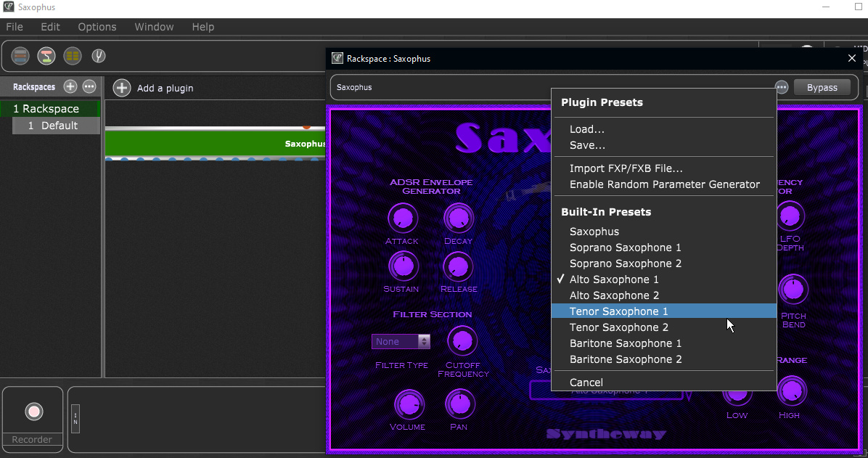The height and width of the screenshot is (458, 868).
Task: Open the Help menu
Action: (x=202, y=27)
